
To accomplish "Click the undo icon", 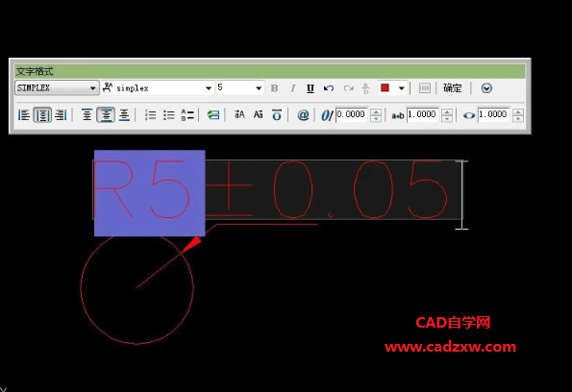I will 329,88.
